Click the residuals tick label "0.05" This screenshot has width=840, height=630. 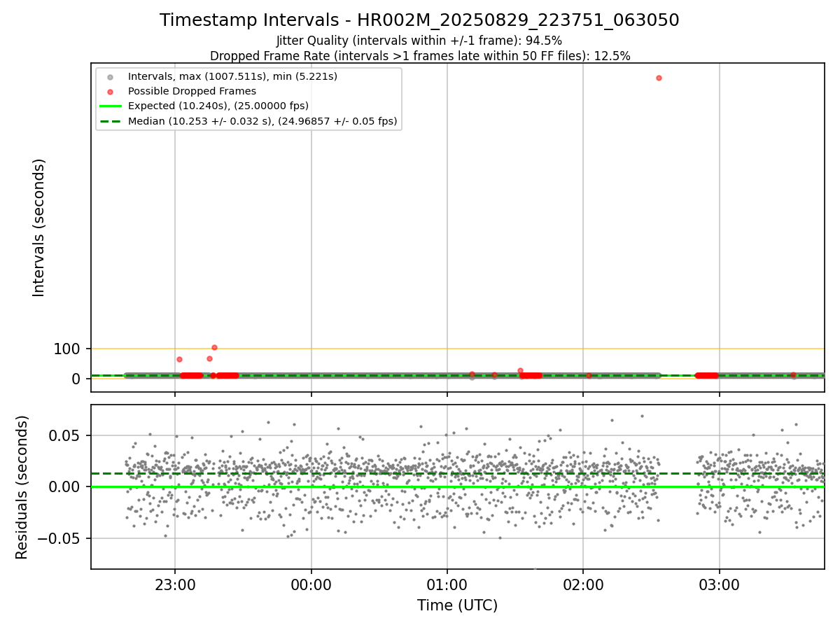click(x=64, y=435)
